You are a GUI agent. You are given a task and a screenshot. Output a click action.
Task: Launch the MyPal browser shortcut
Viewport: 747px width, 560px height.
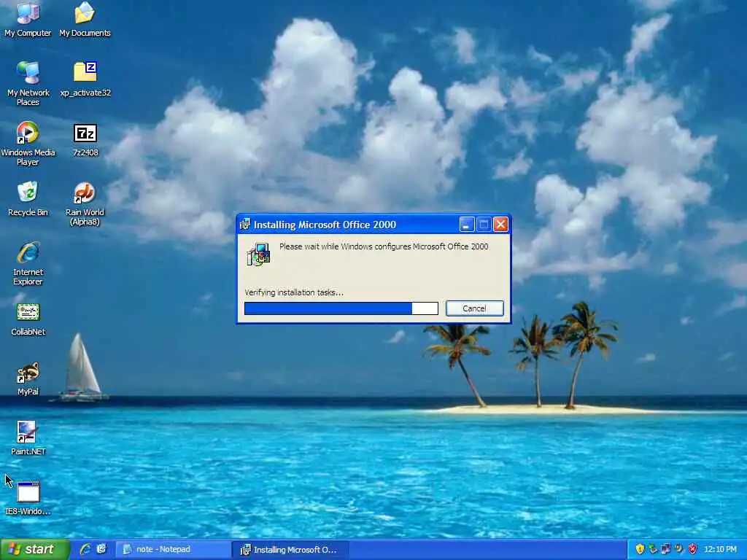[x=28, y=378]
